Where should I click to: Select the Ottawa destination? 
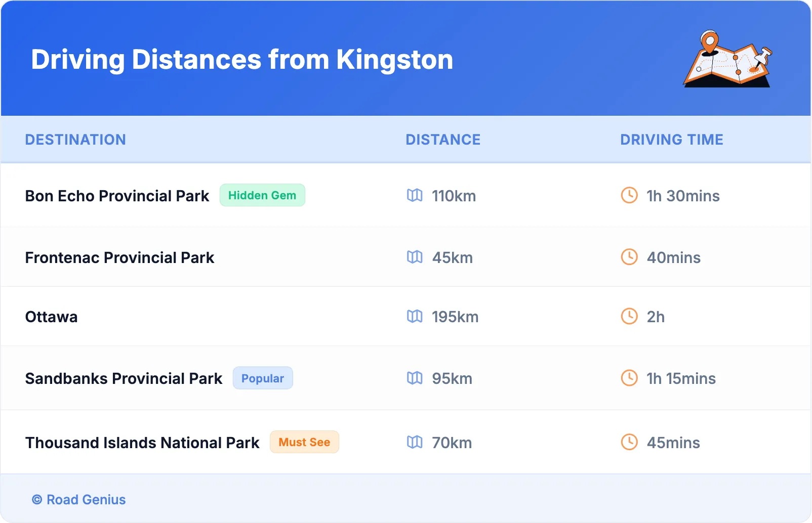51,317
